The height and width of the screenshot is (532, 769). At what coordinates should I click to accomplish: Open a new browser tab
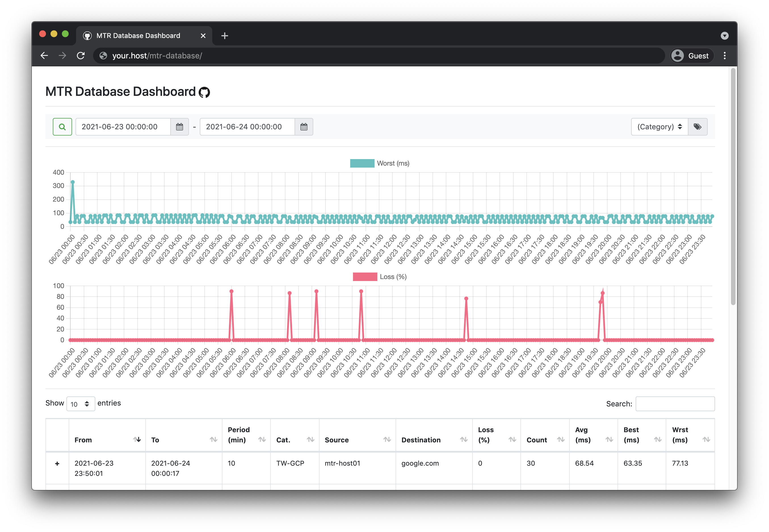[224, 36]
